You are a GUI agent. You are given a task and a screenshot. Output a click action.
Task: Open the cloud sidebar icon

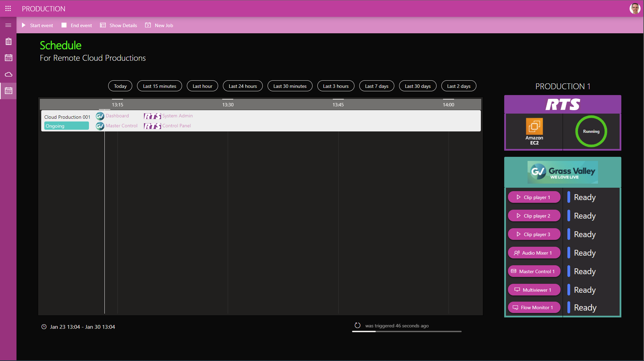[9, 74]
